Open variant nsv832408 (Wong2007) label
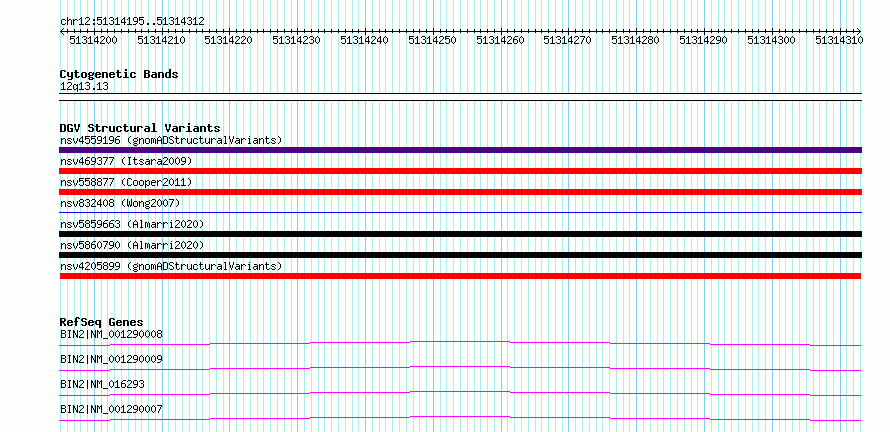Image resolution: width=890 pixels, height=432 pixels. [x=120, y=203]
